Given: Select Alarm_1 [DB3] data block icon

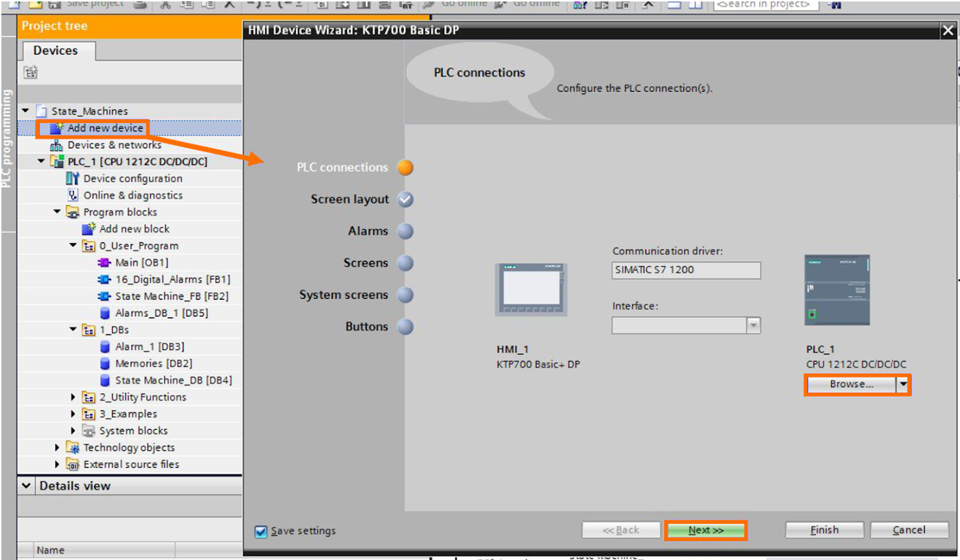Looking at the screenshot, I should coord(105,347).
